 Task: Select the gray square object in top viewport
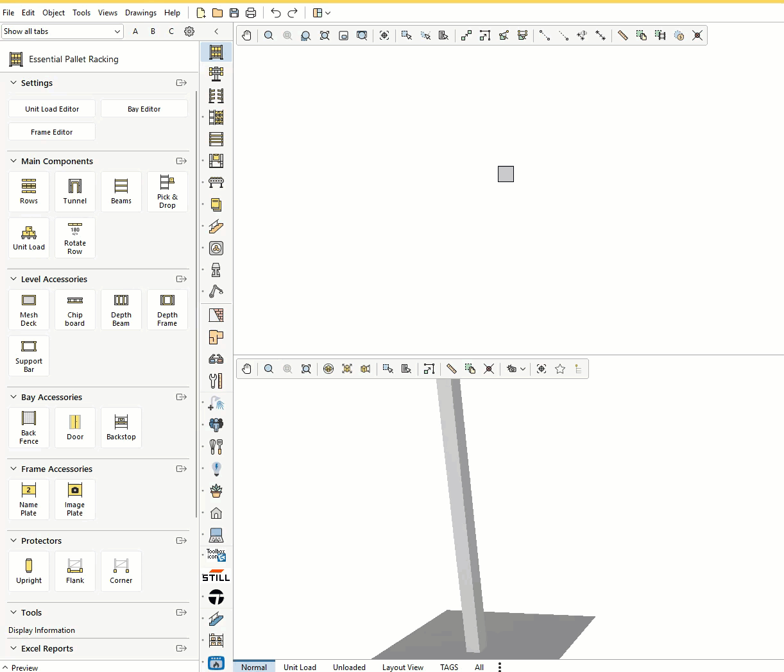tap(506, 174)
